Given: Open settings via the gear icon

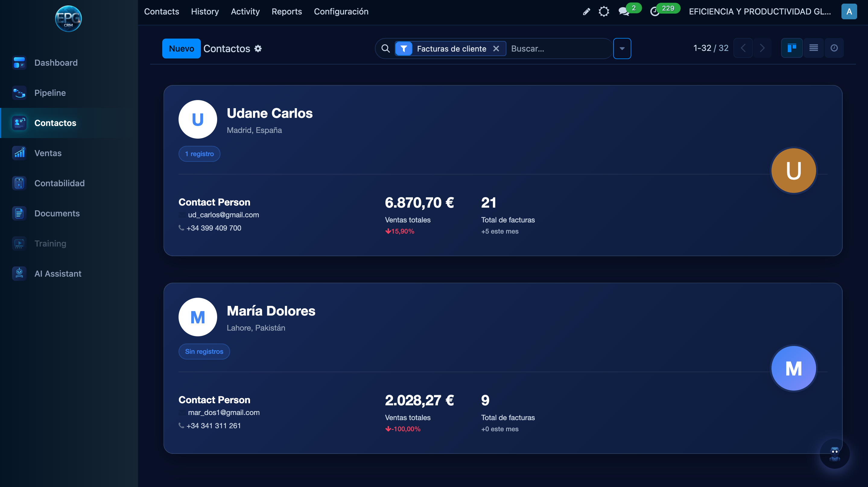Looking at the screenshot, I should tap(604, 11).
